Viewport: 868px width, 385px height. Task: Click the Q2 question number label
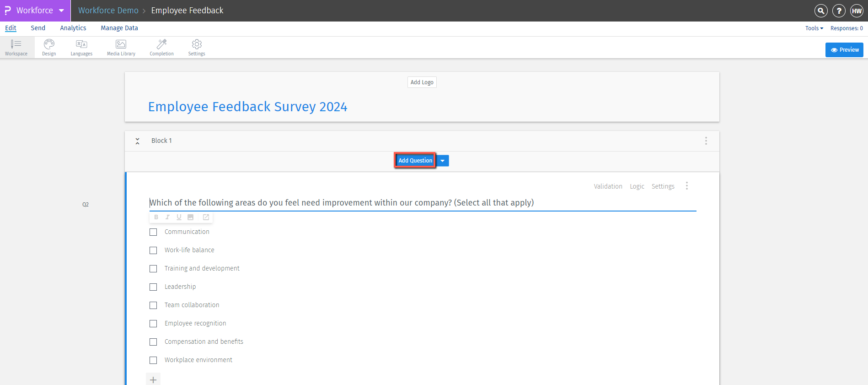pos(86,205)
